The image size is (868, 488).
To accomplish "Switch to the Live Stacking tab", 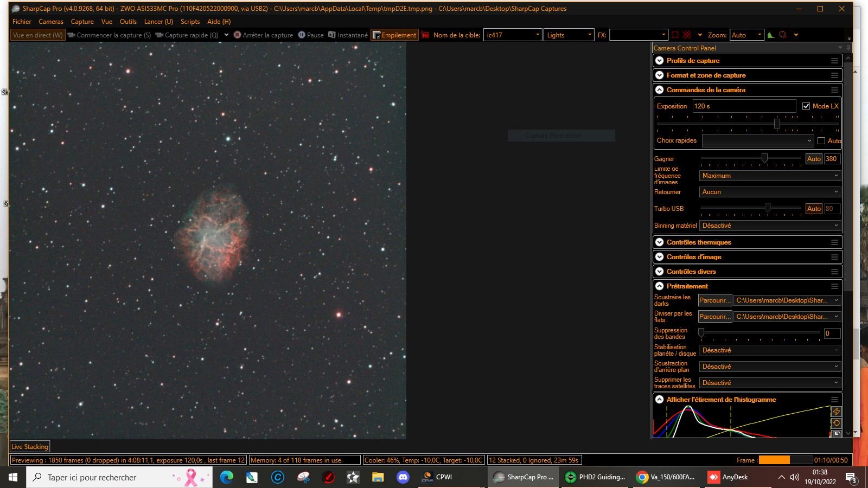I will coord(30,447).
